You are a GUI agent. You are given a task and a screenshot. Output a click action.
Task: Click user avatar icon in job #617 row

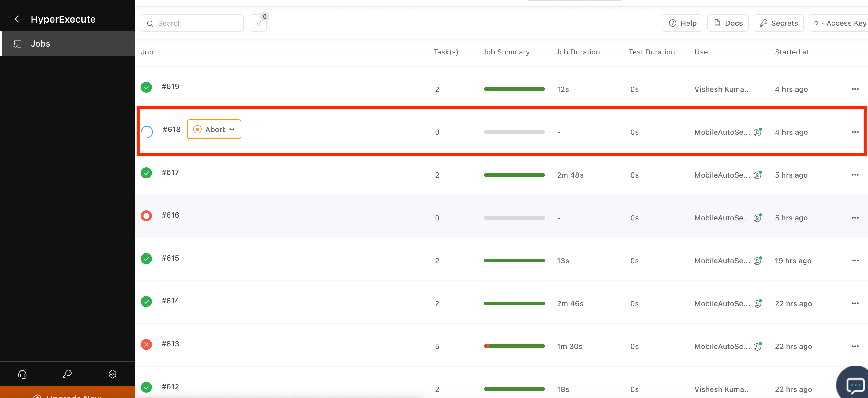(x=757, y=175)
